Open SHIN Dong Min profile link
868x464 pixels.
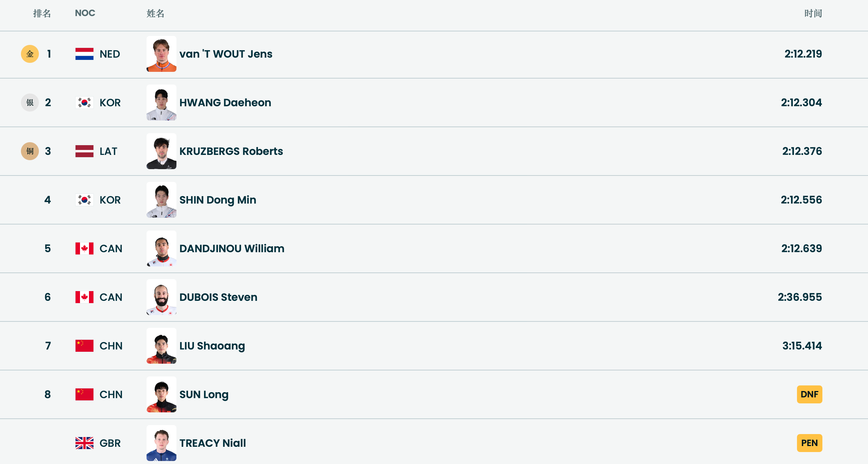click(218, 200)
